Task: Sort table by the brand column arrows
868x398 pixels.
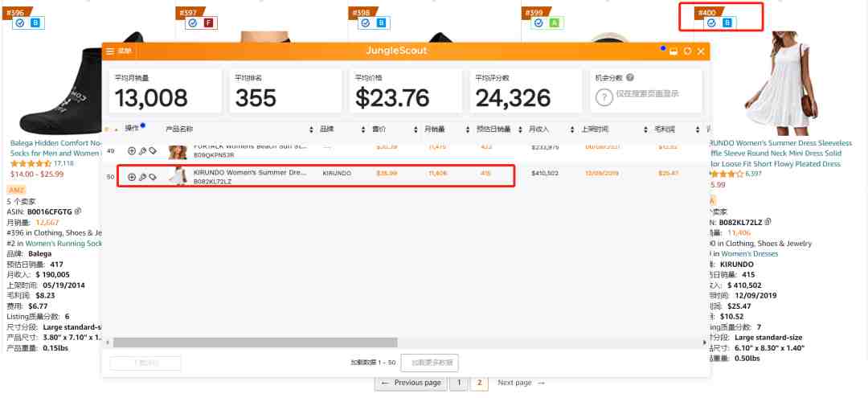Action: pos(363,129)
